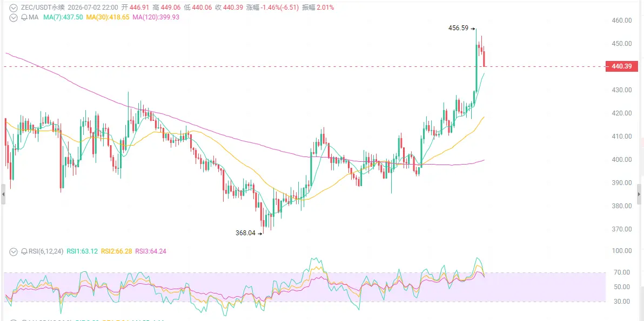Image resolution: width=644 pixels, height=321 pixels.
Task: Click the 420.00 price axis label
Action: click(621, 113)
